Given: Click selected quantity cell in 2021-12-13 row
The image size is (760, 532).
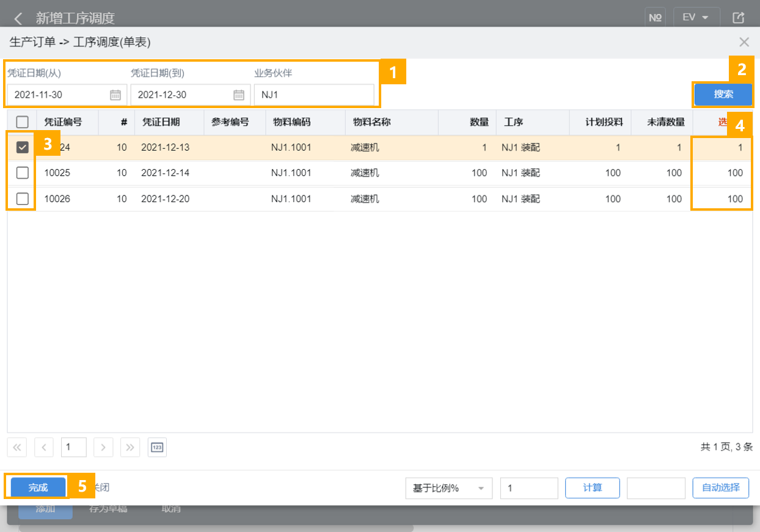Looking at the screenshot, I should [x=723, y=147].
